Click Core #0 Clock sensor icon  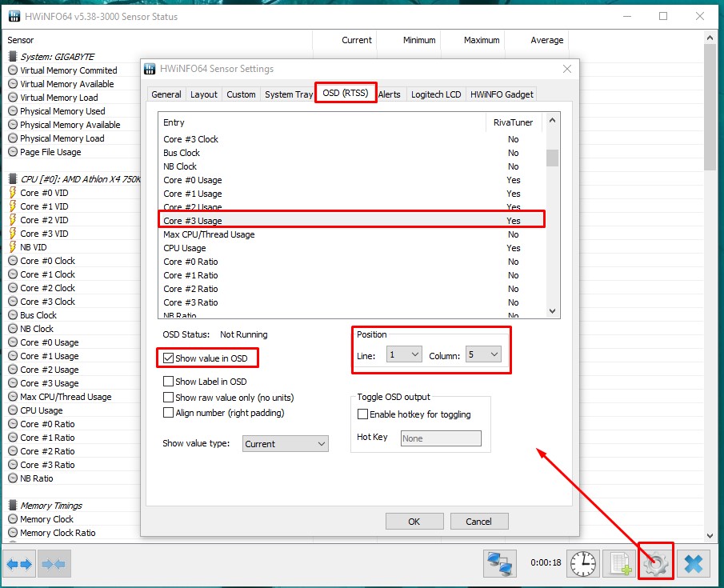pyautogui.click(x=13, y=261)
